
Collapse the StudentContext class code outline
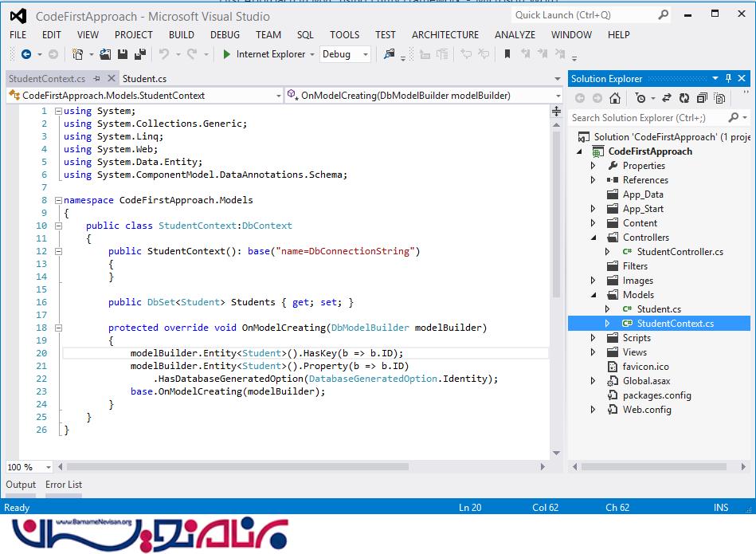pyautogui.click(x=58, y=226)
